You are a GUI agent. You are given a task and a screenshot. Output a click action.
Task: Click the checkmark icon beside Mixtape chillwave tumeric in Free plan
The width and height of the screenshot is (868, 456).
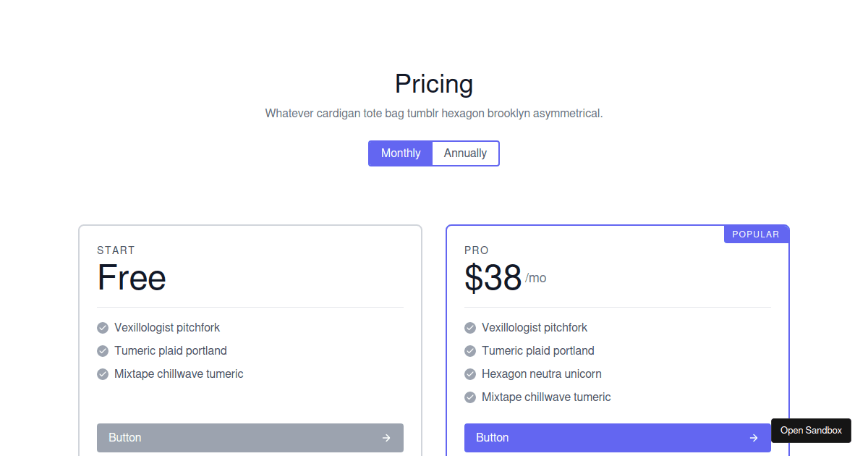tap(102, 373)
